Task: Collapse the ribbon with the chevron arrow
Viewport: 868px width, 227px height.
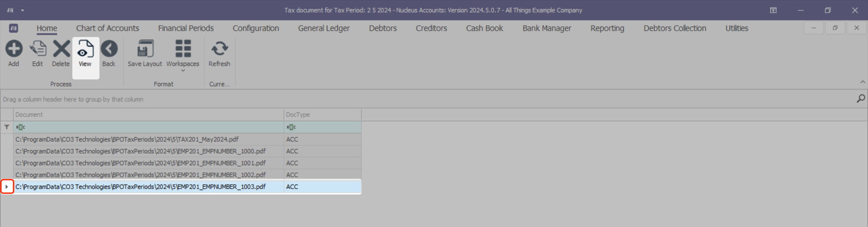Action: [863, 82]
